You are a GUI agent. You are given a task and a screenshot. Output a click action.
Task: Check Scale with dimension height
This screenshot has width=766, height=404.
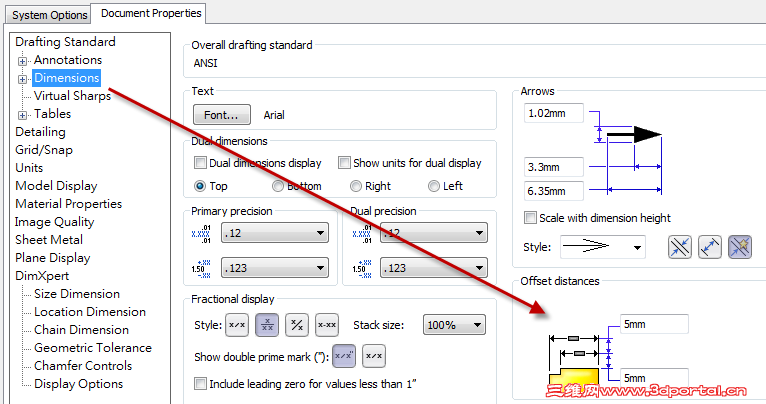[x=531, y=218]
